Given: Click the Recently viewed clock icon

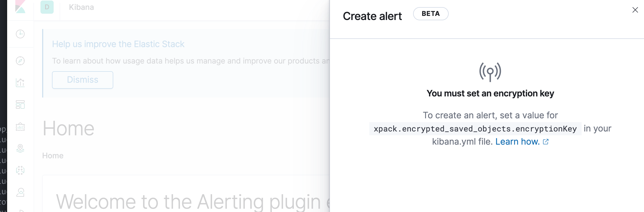Looking at the screenshot, I should [x=21, y=34].
